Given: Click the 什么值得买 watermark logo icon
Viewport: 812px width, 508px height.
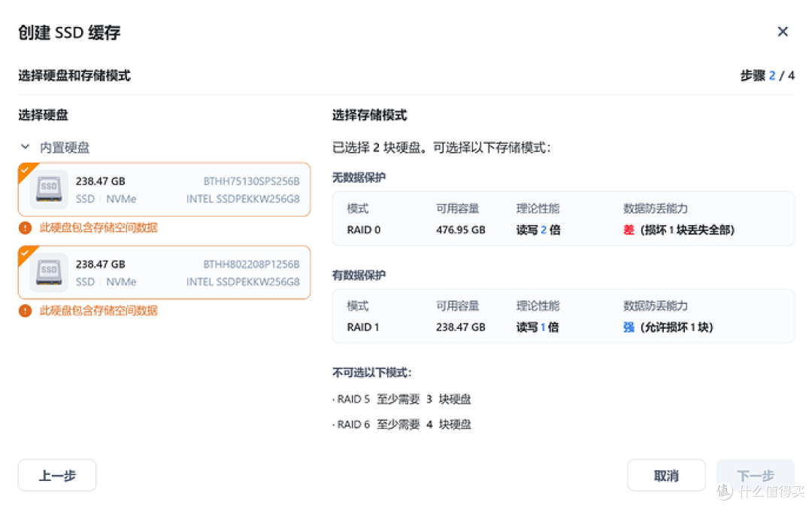Looking at the screenshot, I should [x=724, y=490].
